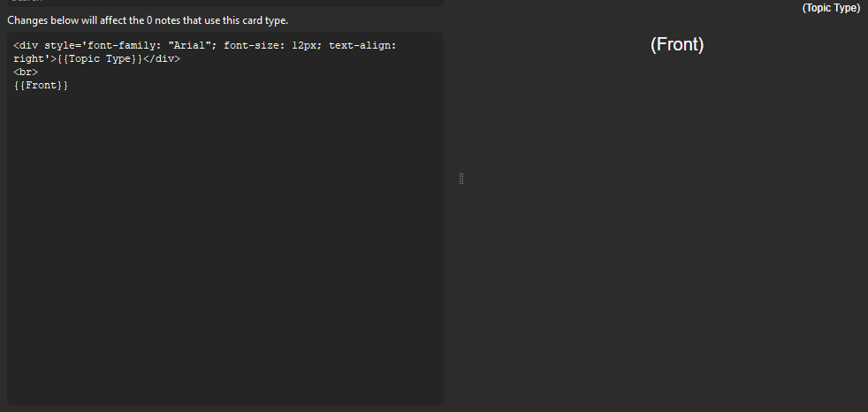This screenshot has height=412, width=868.
Task: Click the splitter handle between editor and preview
Action: [461, 179]
